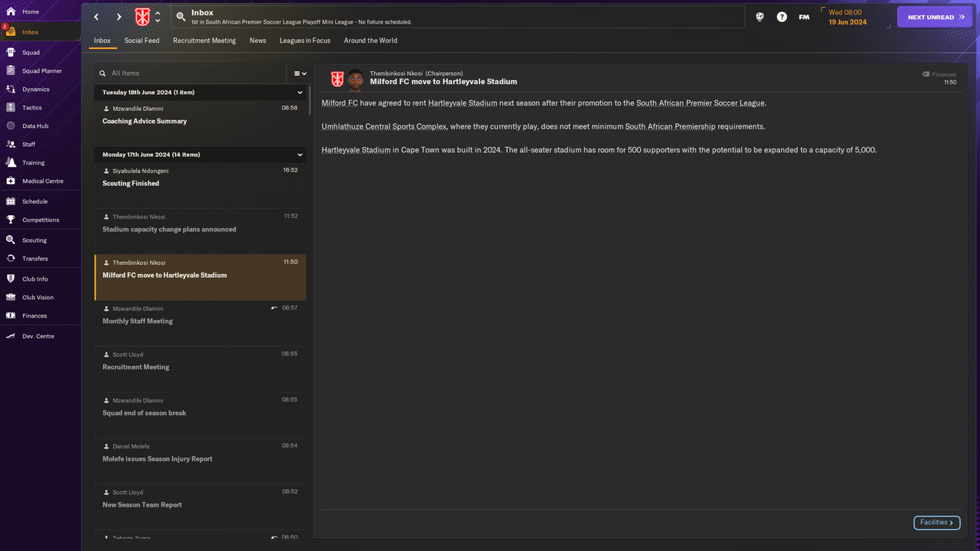Open the Tactics sidebar icon
This screenshot has height=551, width=980.
11,107
